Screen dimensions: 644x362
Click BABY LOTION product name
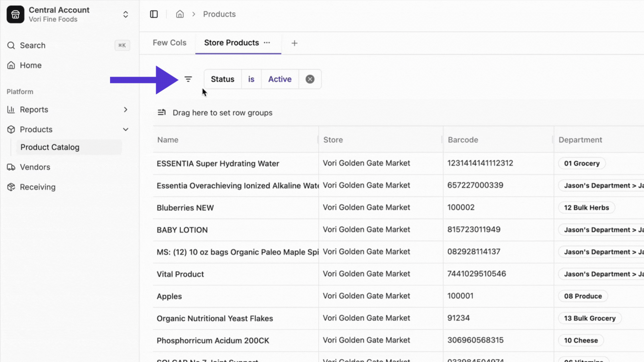182,230
